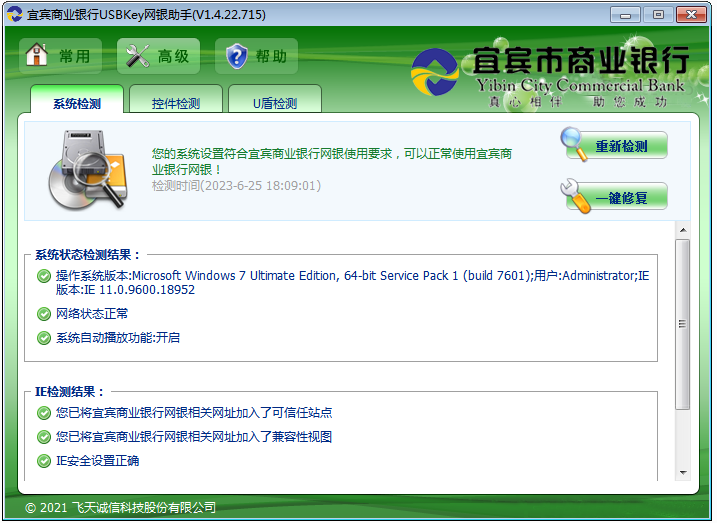Open the U盾检测 tab
The image size is (717, 523).
(274, 103)
